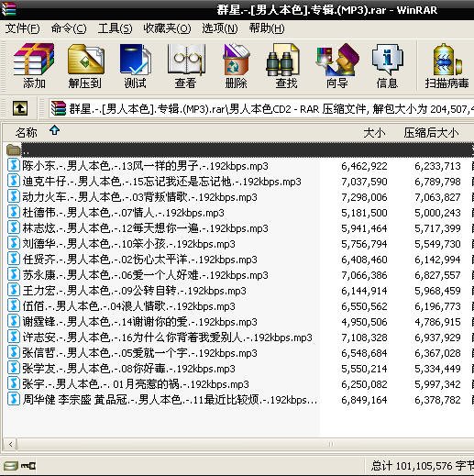Sort by 名称 column header
This screenshot has width=474, height=476.
click(x=27, y=133)
